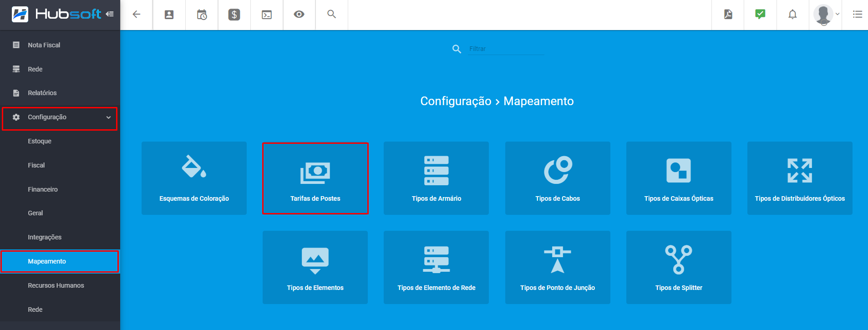Click the Rede server icon in sidebar
Image resolution: width=868 pixels, height=330 pixels.
(16, 69)
